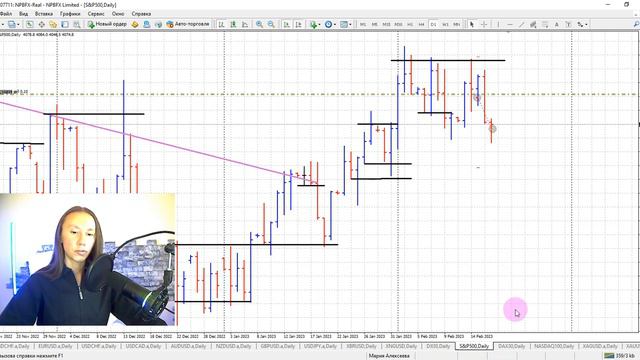Screen dimensions: 640x360
Task: Select the Fibonacci retracement tool
Action: [545, 24]
